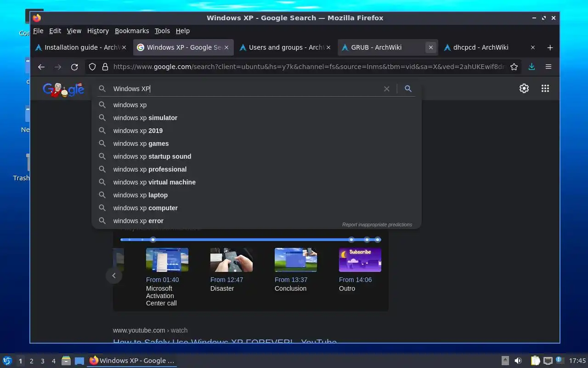
Task: Clear the Google search box text
Action: (386, 89)
